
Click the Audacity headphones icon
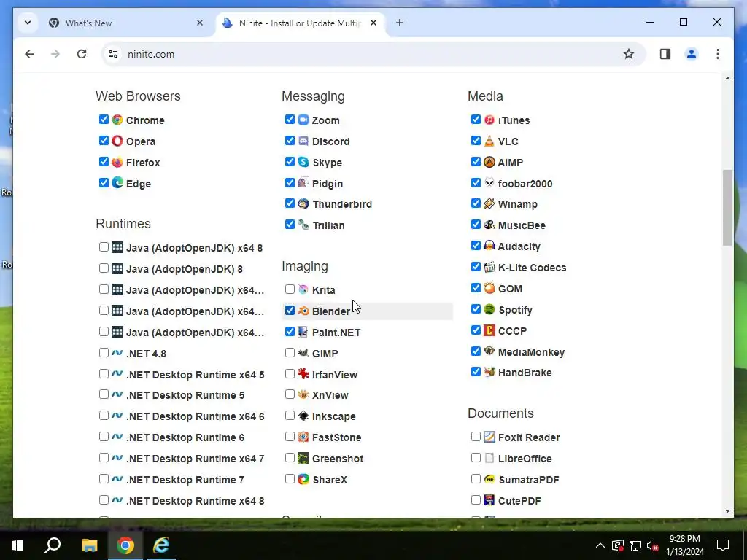[489, 246]
